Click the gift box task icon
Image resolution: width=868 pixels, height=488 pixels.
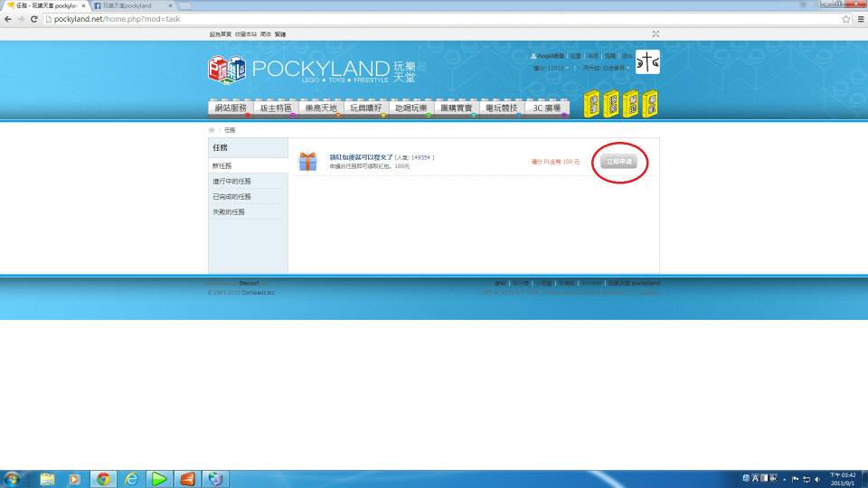tap(308, 162)
